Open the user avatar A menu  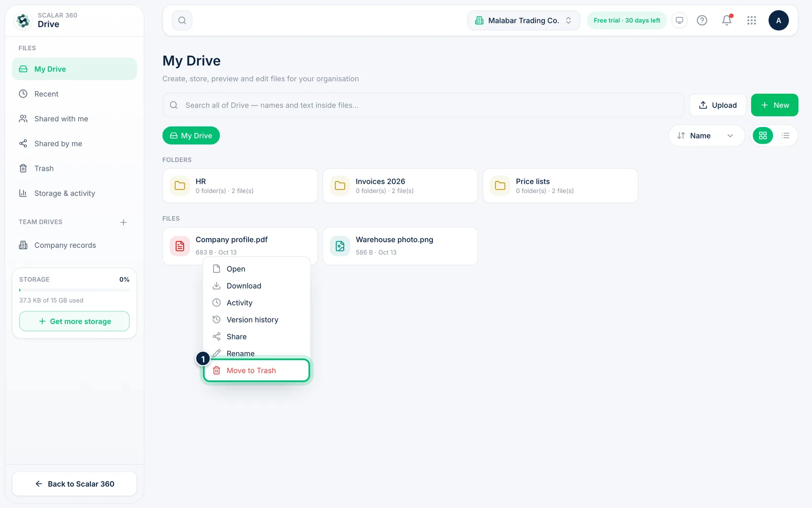pyautogui.click(x=779, y=20)
